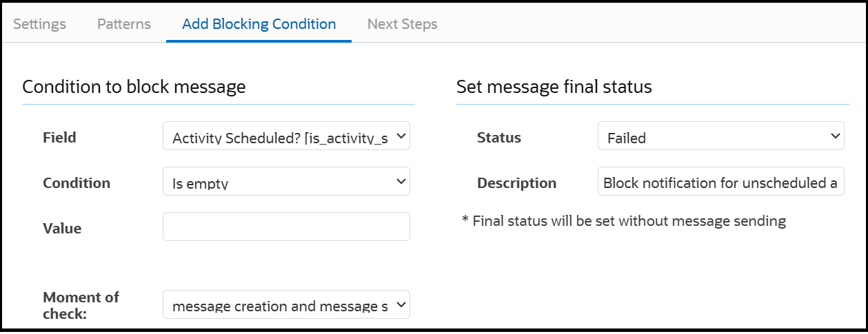Click the Value label
The image size is (868, 334).
click(x=62, y=229)
